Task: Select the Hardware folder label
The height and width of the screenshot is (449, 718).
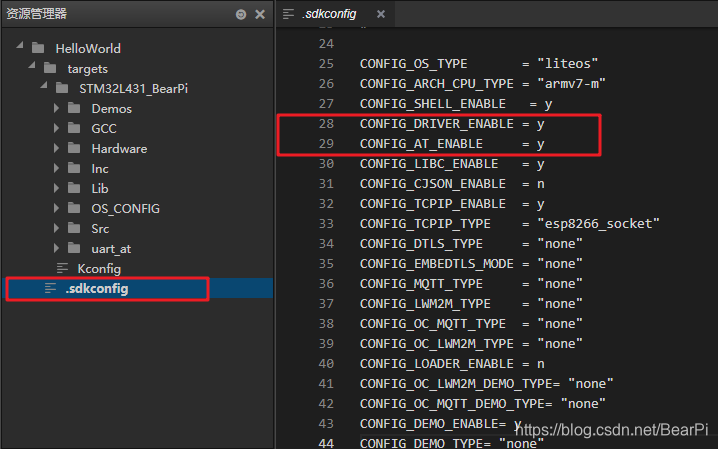Action: click(119, 149)
